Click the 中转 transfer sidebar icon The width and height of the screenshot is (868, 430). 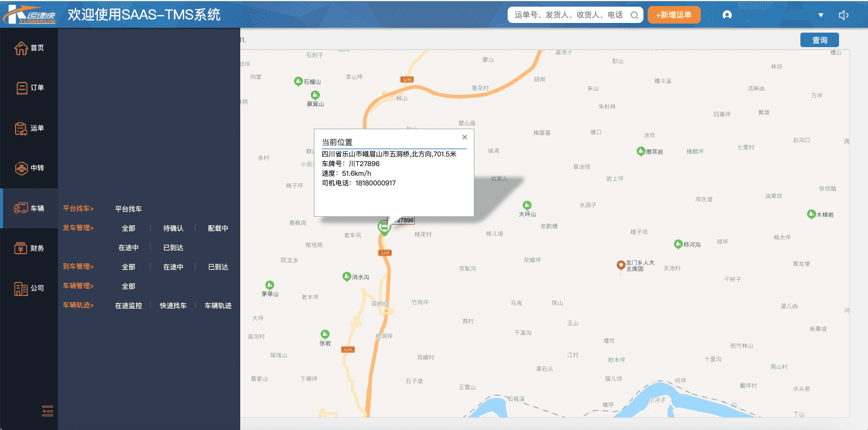coord(22,168)
